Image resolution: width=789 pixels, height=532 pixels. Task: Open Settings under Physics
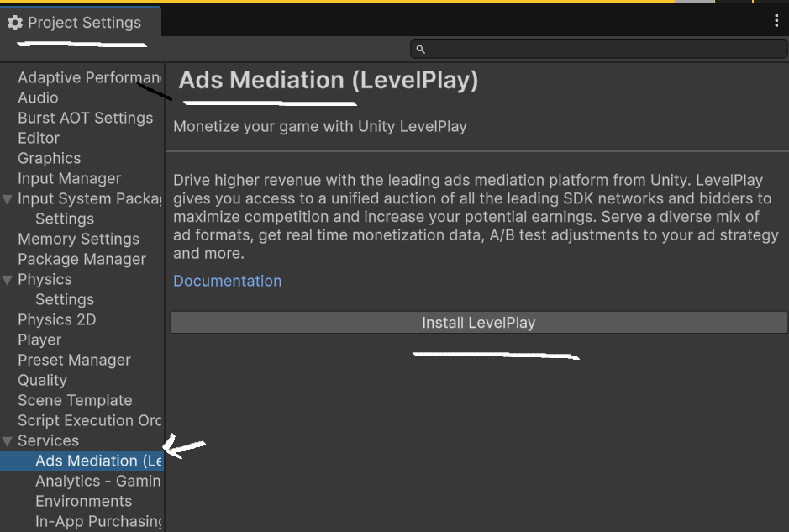[x=65, y=299]
